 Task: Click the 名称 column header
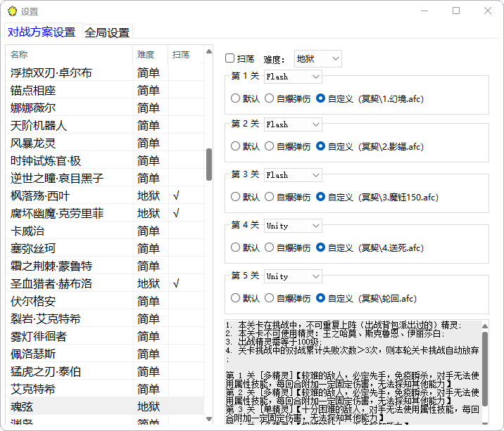click(x=69, y=54)
